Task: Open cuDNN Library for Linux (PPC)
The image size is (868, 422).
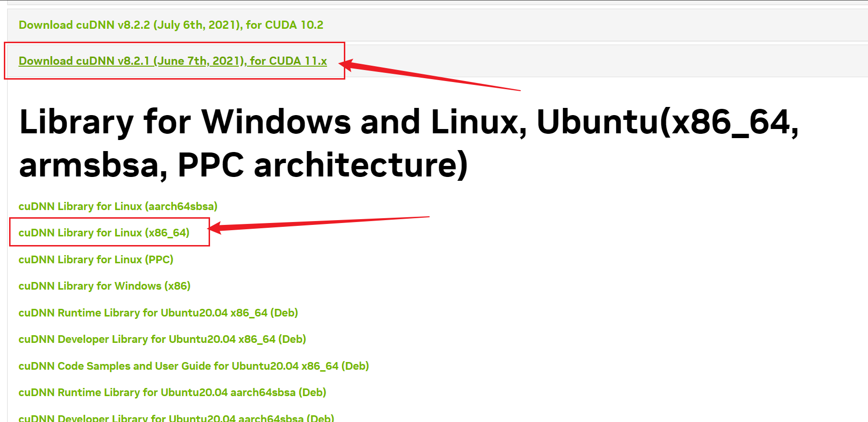Action: [96, 259]
